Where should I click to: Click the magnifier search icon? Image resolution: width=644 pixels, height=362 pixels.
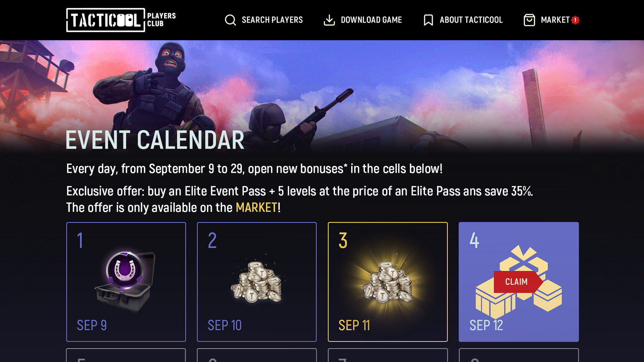[230, 20]
